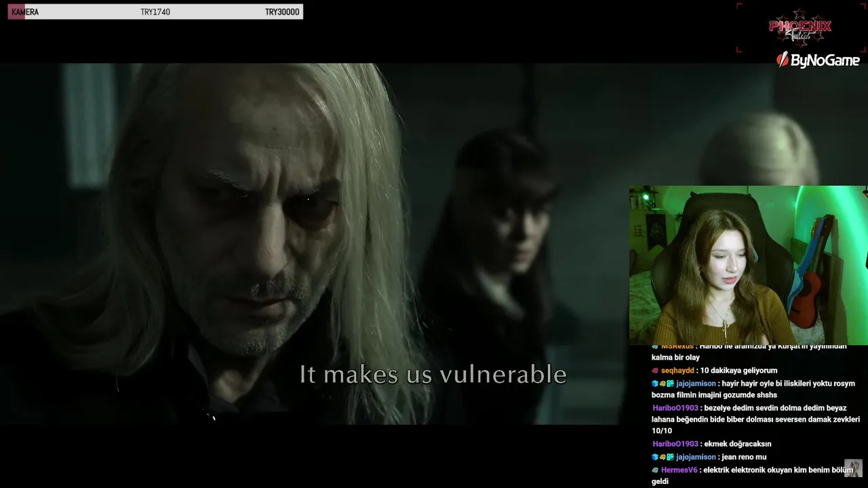Click the green badge on "jean reno mu" message
This screenshot has height=488, width=868.
point(670,457)
